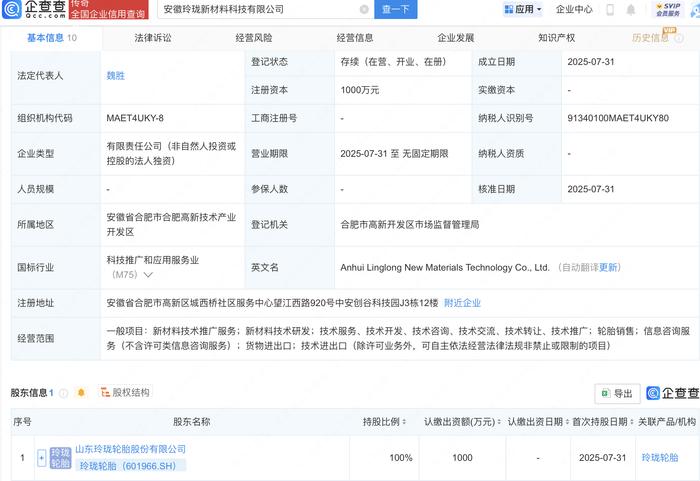Image resolution: width=700 pixels, height=481 pixels.
Task: Click the 登记状态 value 存续
Action: coord(393,62)
